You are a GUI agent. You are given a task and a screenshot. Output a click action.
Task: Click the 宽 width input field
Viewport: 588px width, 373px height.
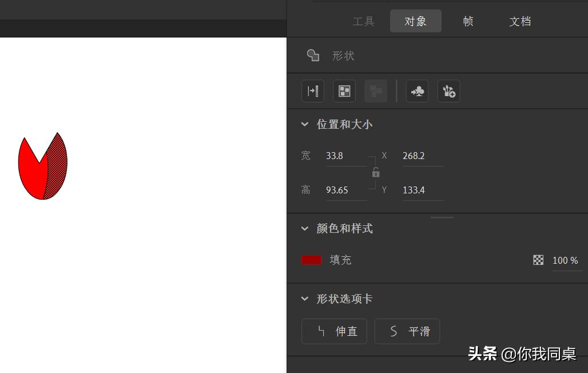(x=343, y=156)
